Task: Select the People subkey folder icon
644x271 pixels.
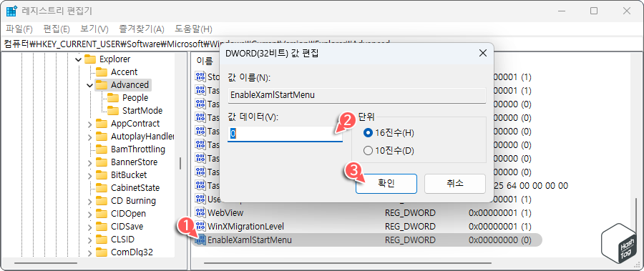Action: point(113,98)
